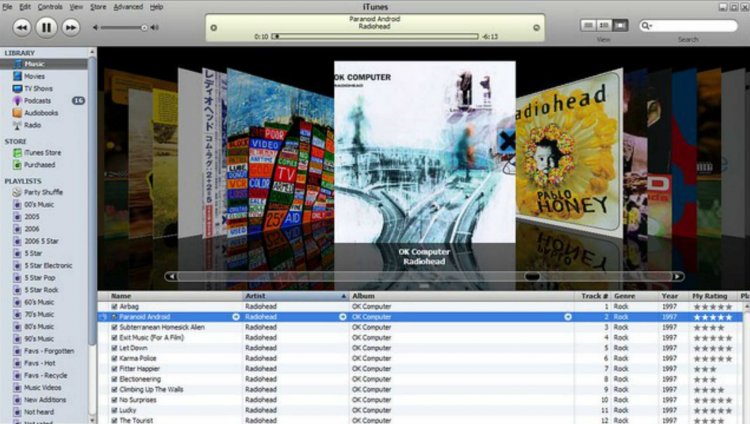The height and width of the screenshot is (424, 750).
Task: Uncheck the Let Down checkbox
Action: pos(114,348)
